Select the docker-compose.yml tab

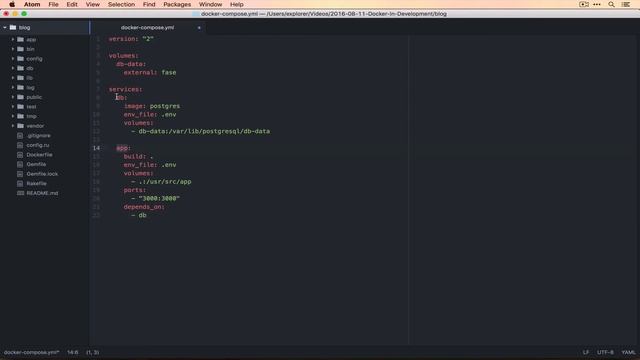[147, 27]
